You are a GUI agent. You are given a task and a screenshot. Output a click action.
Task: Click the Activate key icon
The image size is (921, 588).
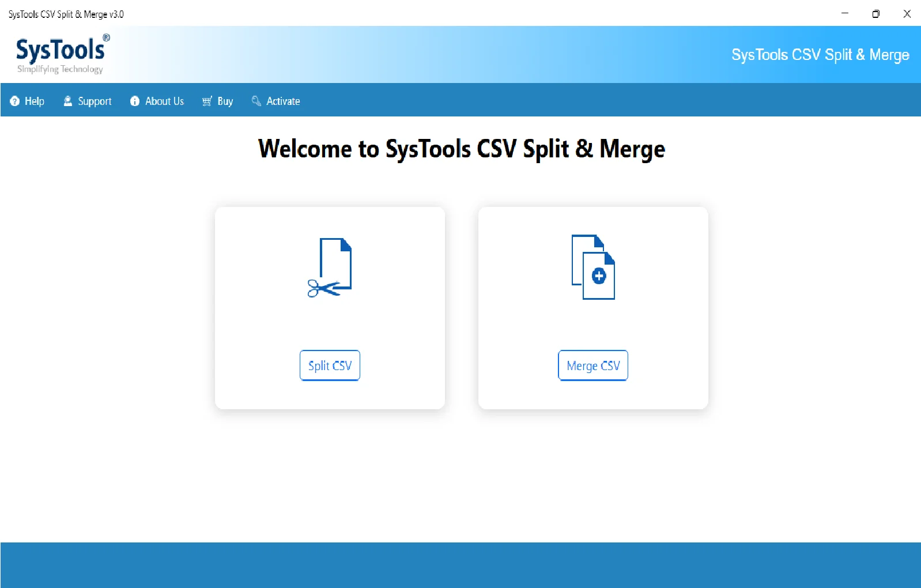pyautogui.click(x=256, y=101)
